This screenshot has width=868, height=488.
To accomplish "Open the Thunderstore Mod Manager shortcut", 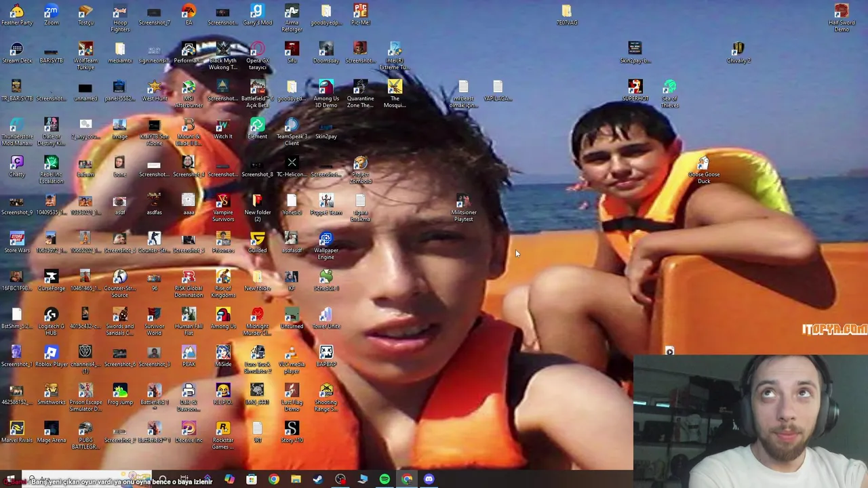I will (x=17, y=132).
